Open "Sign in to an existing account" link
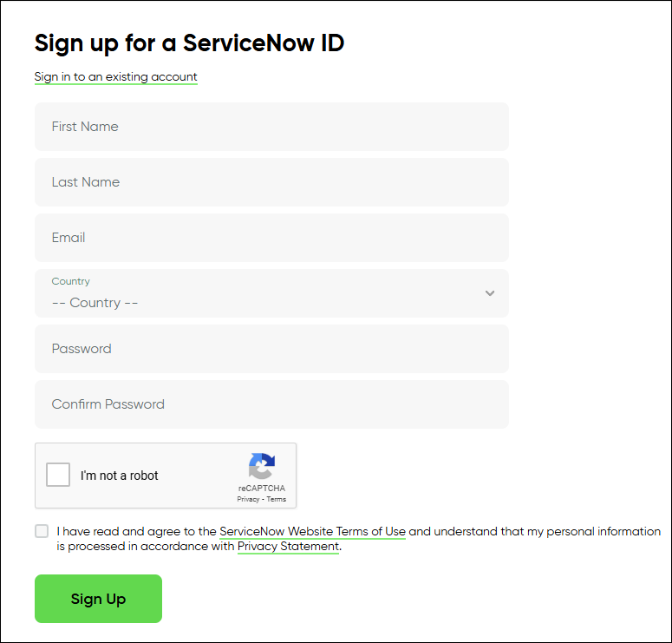Viewport: 672px width, 643px height. pos(116,76)
